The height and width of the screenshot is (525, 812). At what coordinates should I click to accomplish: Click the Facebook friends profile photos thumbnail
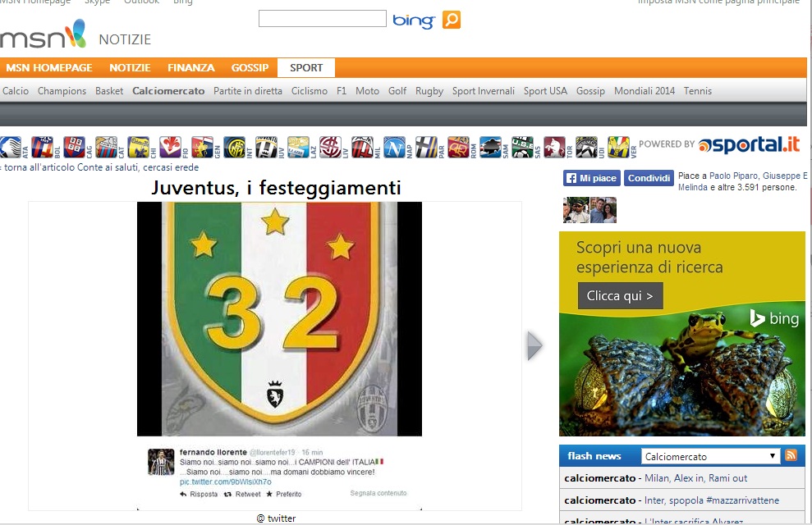click(590, 210)
